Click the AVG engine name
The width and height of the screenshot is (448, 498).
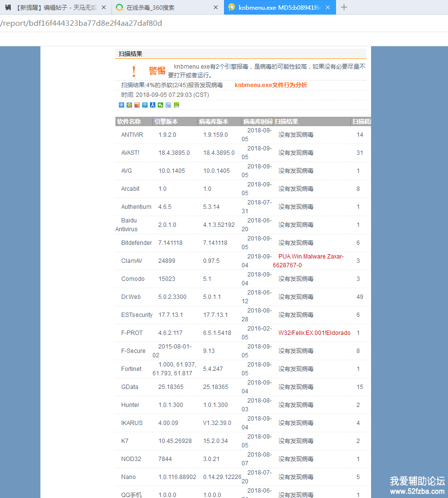coord(127,171)
